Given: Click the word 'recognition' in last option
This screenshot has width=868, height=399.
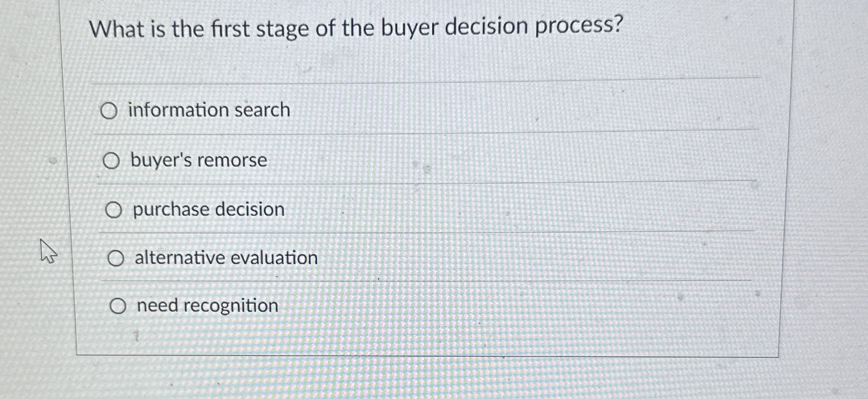Looking at the screenshot, I should [x=231, y=306].
